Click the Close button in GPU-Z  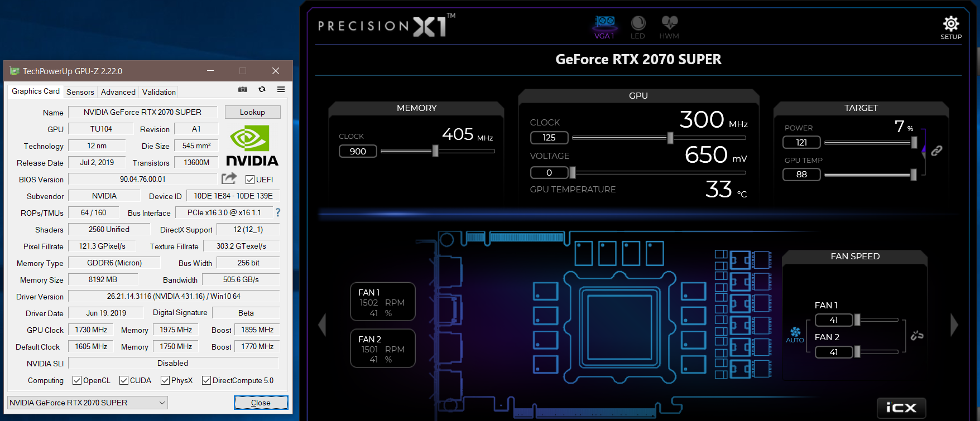(261, 403)
